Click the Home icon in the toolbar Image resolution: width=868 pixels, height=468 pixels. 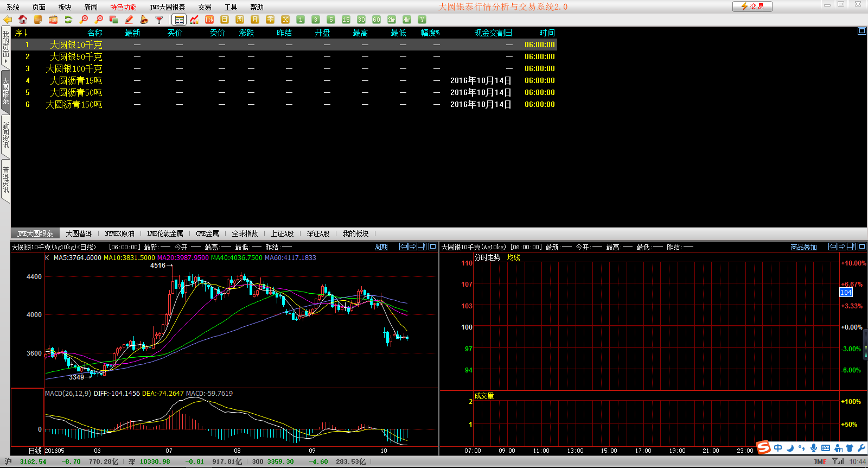point(23,20)
